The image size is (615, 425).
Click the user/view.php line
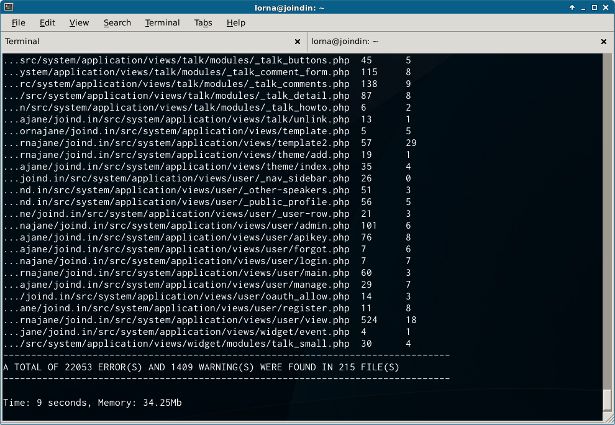[210, 320]
